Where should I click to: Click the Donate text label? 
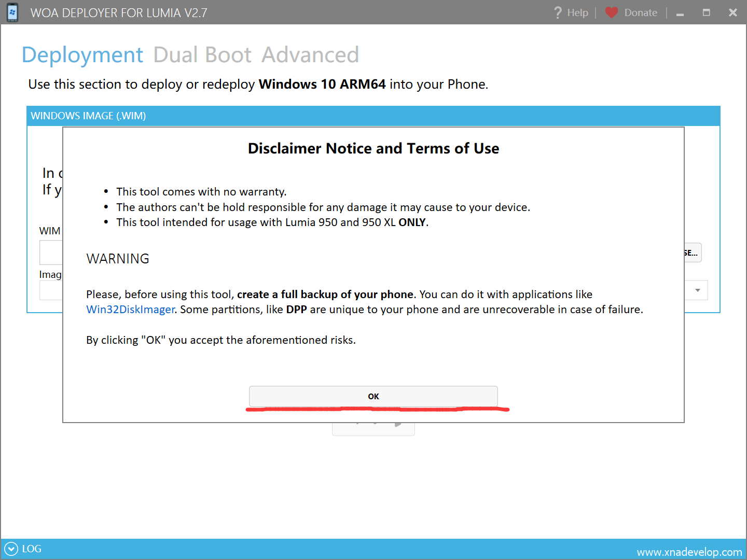coord(641,12)
